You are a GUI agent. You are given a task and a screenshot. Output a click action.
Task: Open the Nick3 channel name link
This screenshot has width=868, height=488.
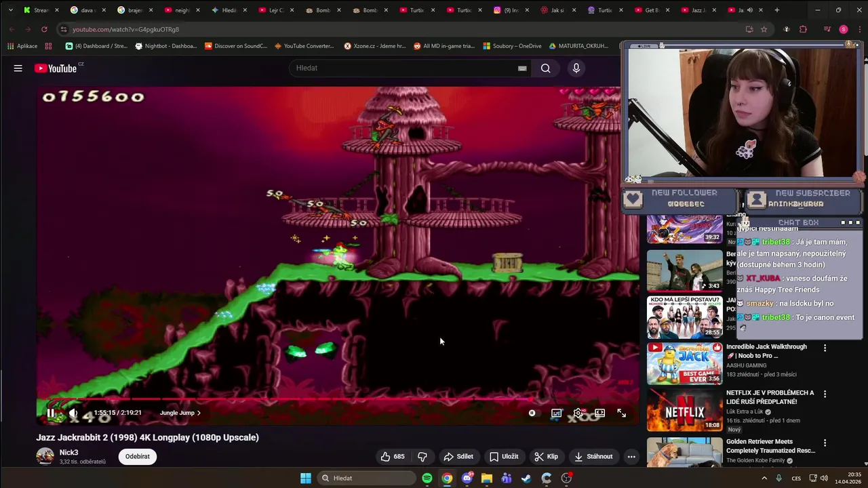tap(68, 452)
